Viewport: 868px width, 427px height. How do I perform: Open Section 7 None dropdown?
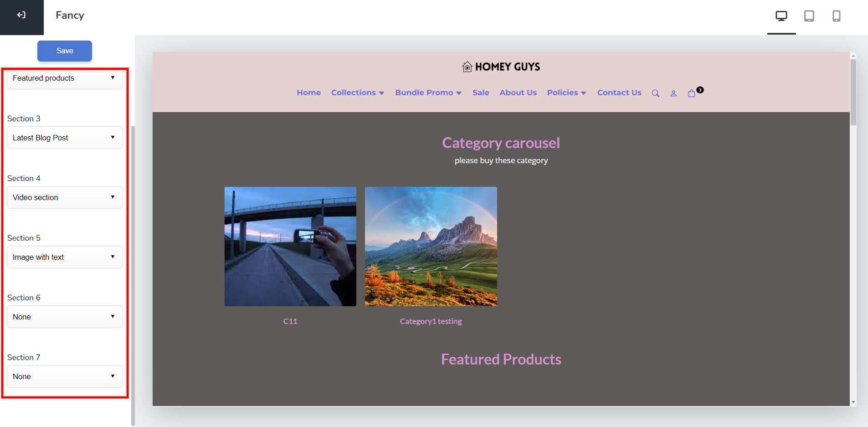point(65,376)
